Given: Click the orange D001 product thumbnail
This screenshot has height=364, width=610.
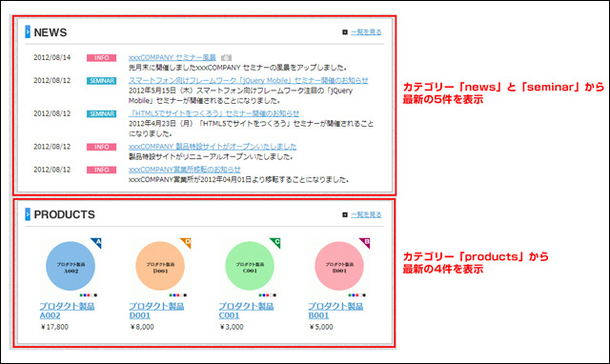Looking at the screenshot, I should click(x=160, y=267).
